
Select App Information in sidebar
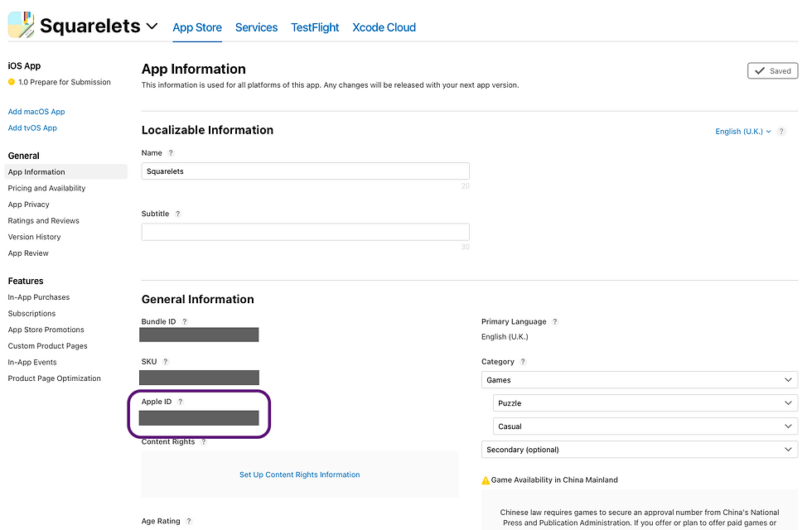[65, 172]
